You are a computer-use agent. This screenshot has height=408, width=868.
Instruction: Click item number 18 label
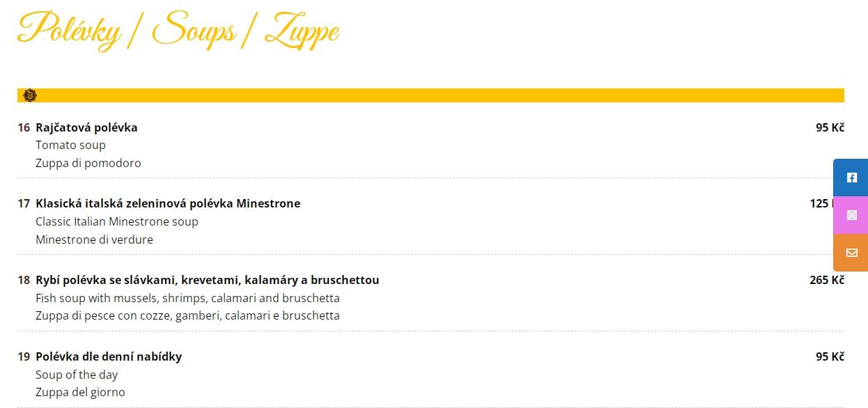[x=24, y=280]
